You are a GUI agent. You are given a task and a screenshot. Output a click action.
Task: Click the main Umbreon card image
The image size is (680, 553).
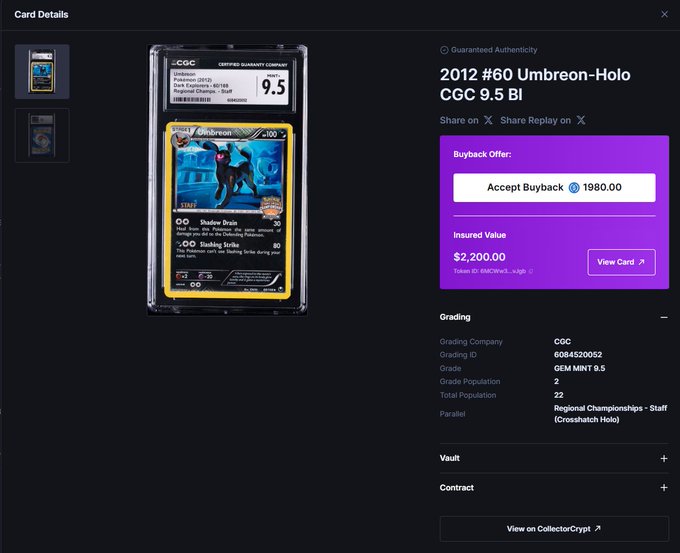click(x=228, y=180)
